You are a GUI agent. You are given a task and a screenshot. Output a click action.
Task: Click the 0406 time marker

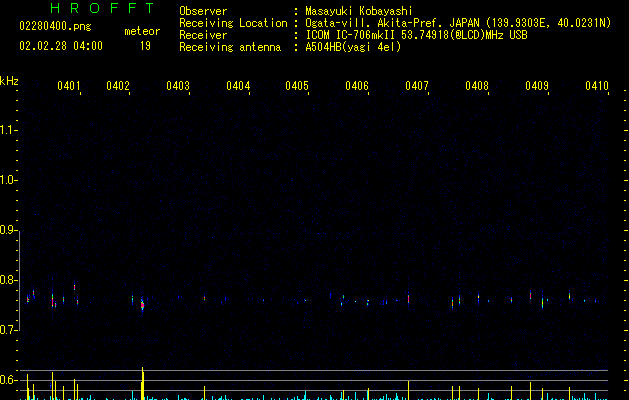click(x=357, y=86)
